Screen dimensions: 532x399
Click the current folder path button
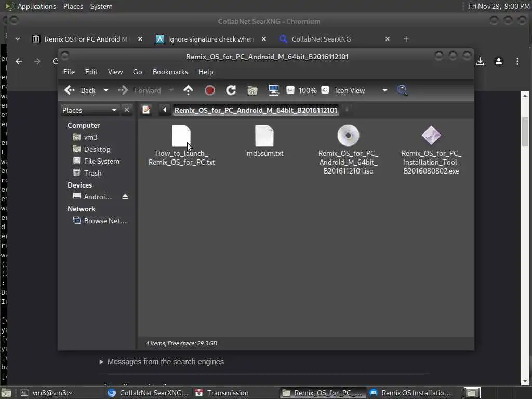point(256,110)
